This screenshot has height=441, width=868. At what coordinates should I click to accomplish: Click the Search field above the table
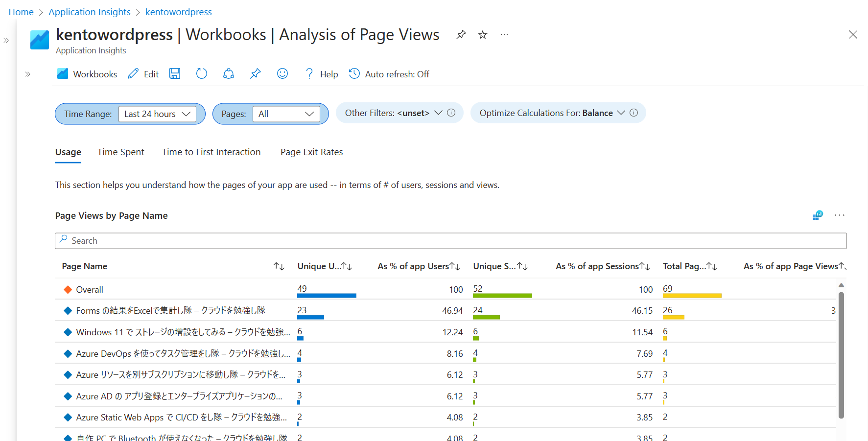pos(450,241)
